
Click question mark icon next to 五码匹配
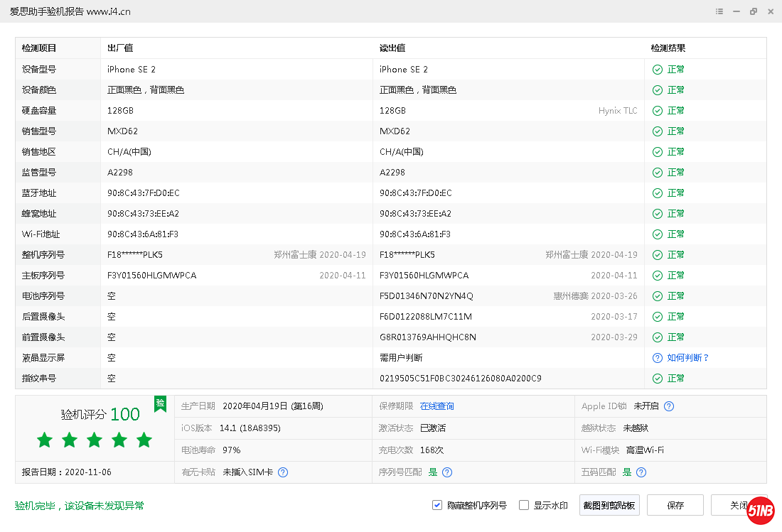coord(641,472)
